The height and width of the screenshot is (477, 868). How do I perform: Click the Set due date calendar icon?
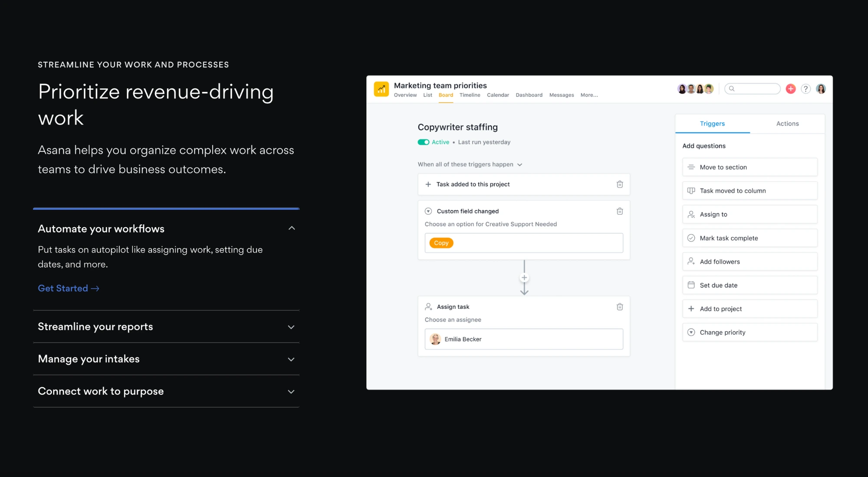[x=691, y=285]
